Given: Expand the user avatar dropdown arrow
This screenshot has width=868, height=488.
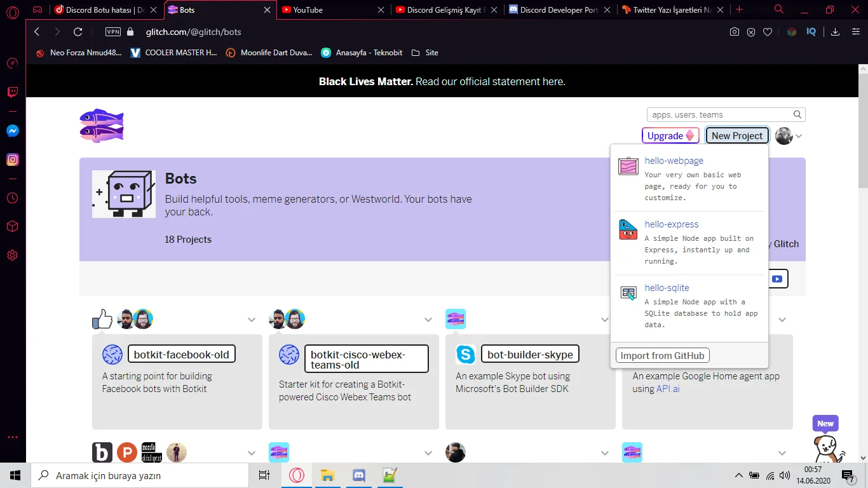Looking at the screenshot, I should pos(799,136).
